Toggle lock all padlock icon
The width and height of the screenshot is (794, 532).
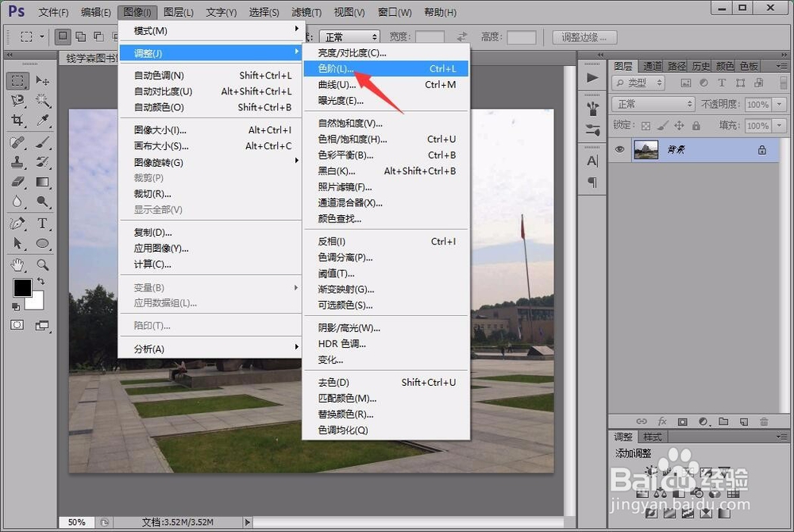pos(696,125)
